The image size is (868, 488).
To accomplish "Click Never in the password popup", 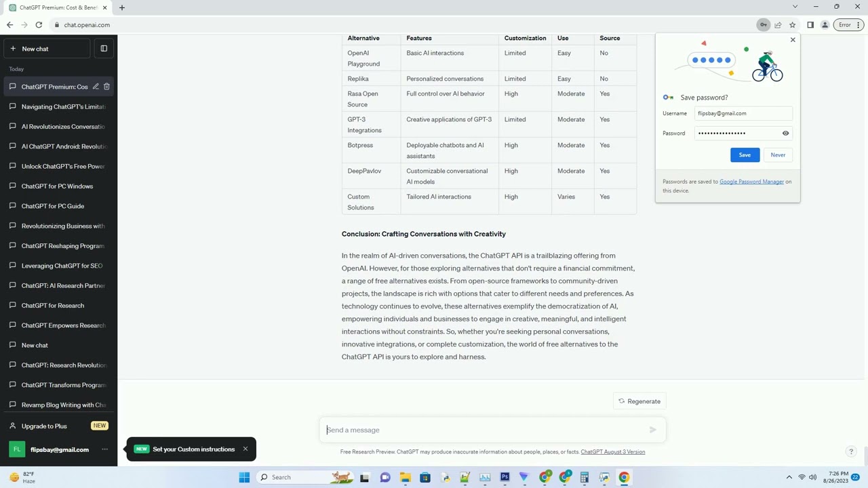I will (x=778, y=155).
